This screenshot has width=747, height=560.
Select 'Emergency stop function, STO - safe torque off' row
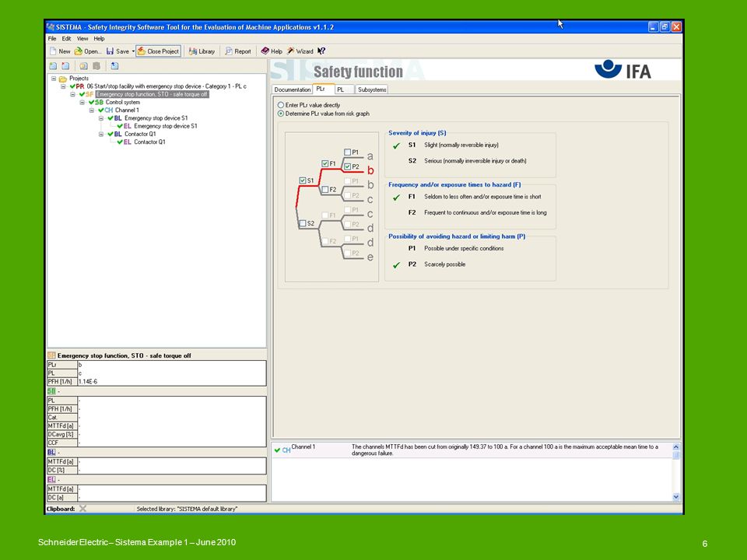pyautogui.click(x=152, y=94)
